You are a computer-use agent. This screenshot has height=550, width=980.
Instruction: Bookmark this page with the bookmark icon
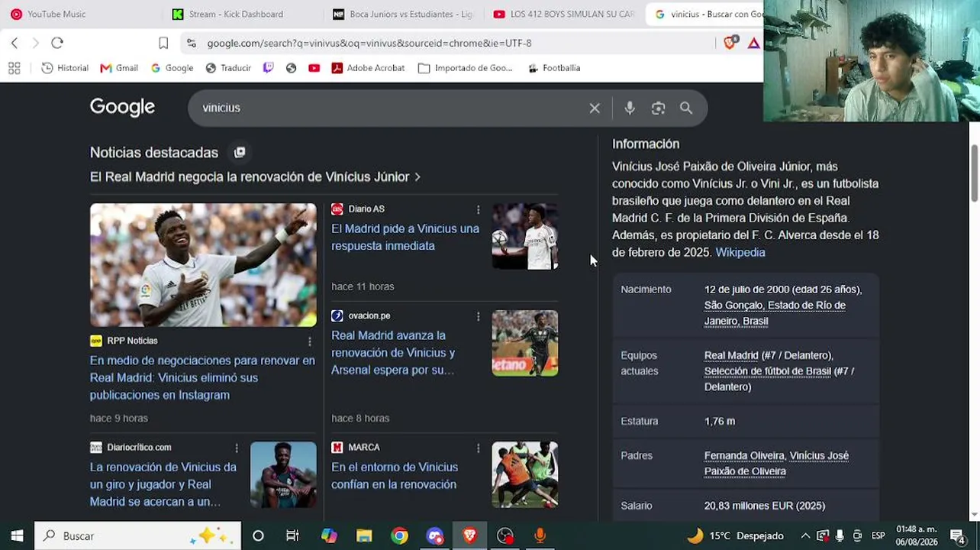(163, 44)
